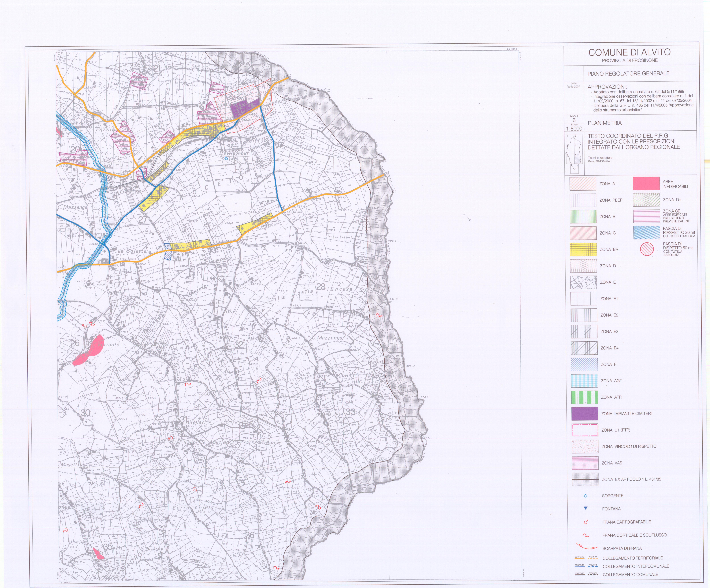This screenshot has width=710, height=588.
Task: Click the ZONA E2 legend pattern
Action: (584, 315)
